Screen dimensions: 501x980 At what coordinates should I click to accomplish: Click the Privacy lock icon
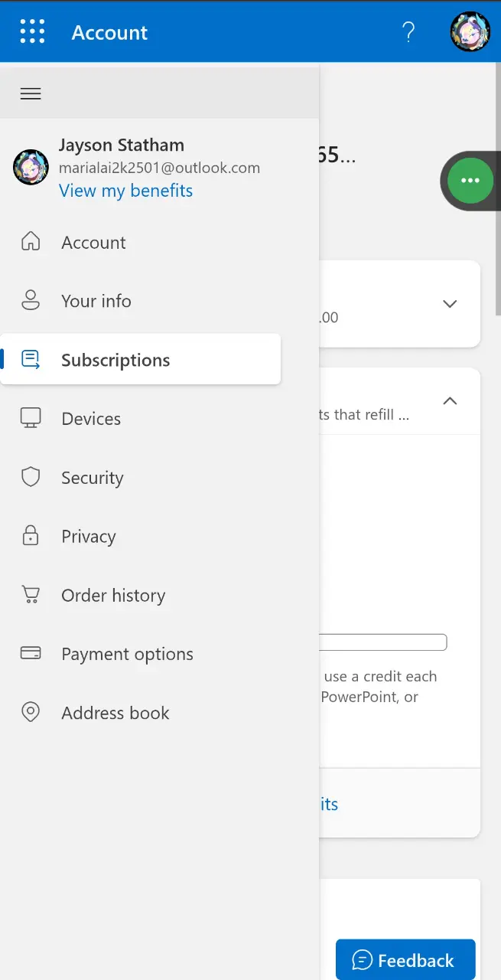pos(31,536)
